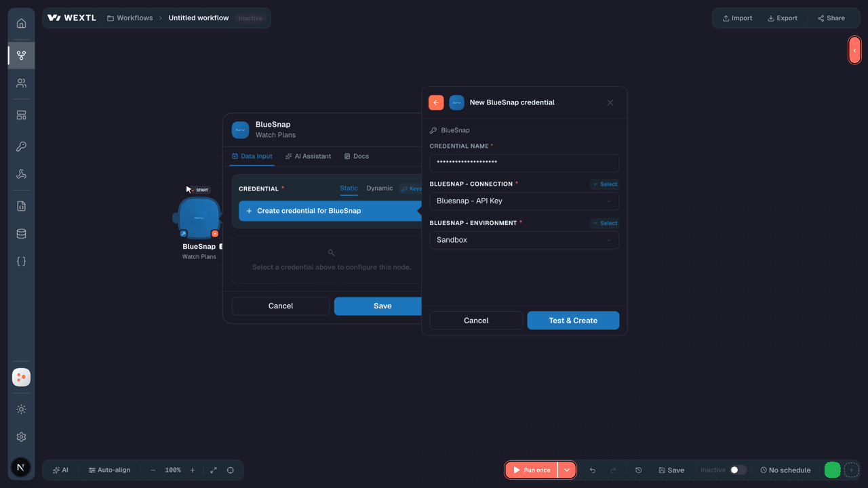Open the database icon in sidebar
Screen dimensions: 868x488
21,234
